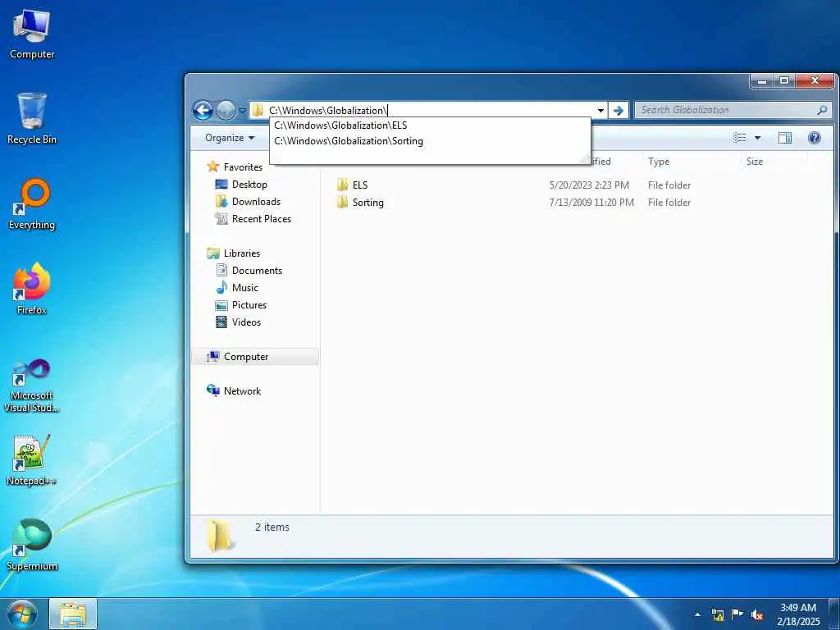Click the Forward navigation arrow
The height and width of the screenshot is (630, 840).
[x=226, y=111]
